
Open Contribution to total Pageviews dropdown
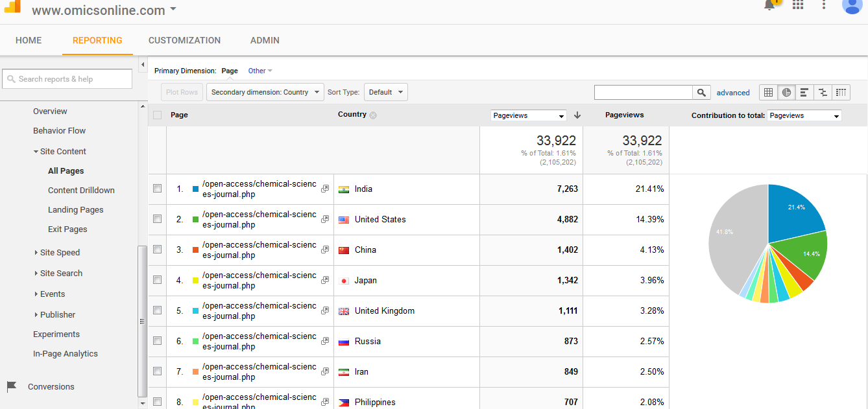(804, 115)
